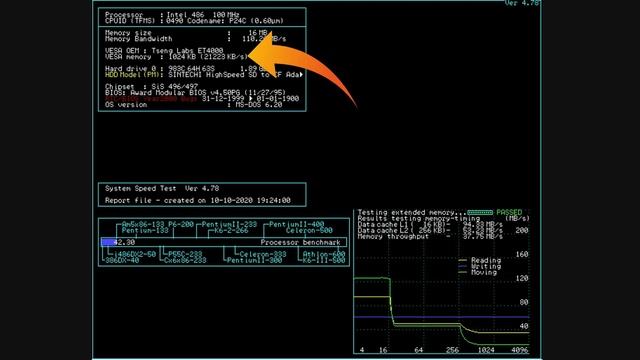Screen dimensions: 640x360
Task: Click 'PentiumII-233' reference marker
Action: click(229, 224)
